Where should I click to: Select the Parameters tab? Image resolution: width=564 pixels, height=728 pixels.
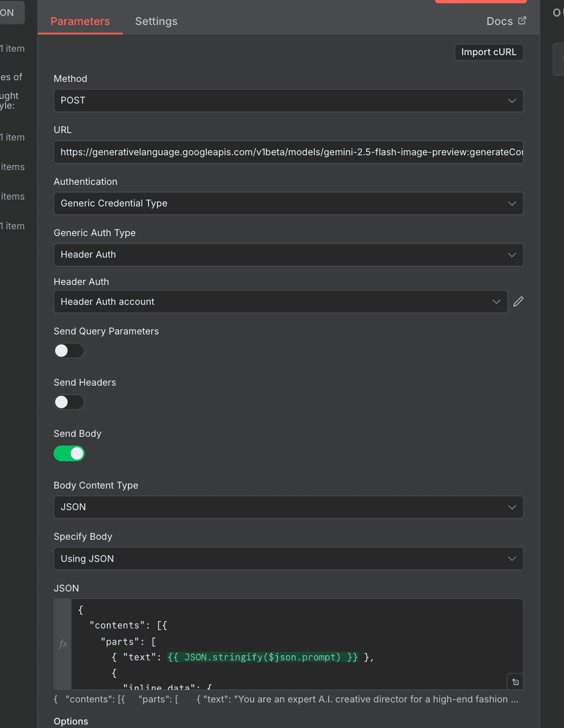pos(80,21)
